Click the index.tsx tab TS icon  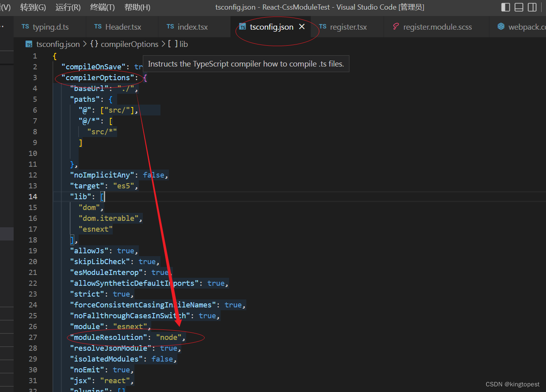pos(170,26)
